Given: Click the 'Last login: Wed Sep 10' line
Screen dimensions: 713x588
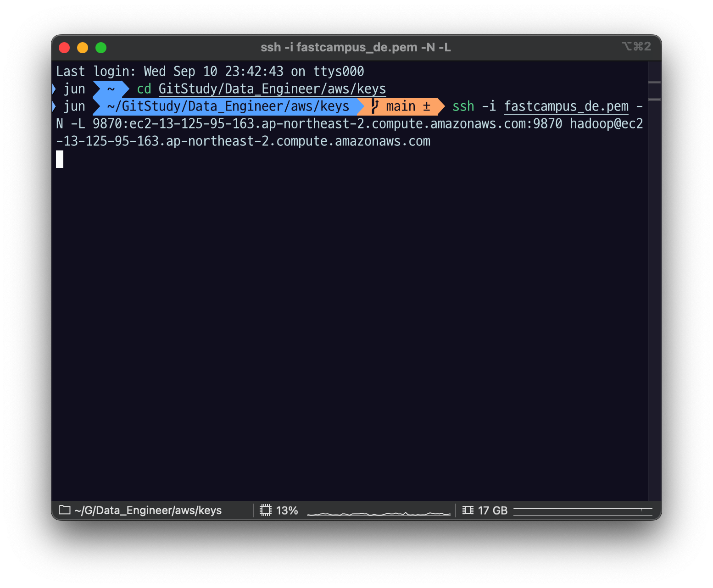Looking at the screenshot, I should (210, 72).
